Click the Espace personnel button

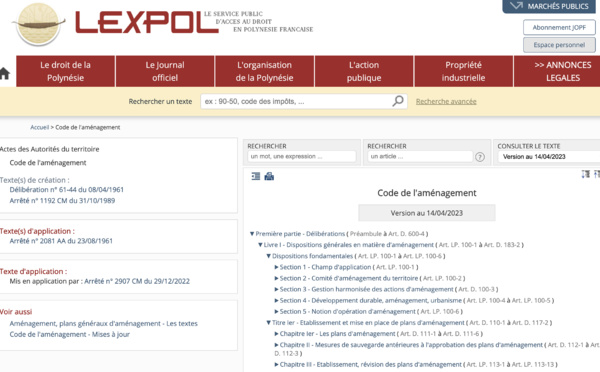click(559, 45)
